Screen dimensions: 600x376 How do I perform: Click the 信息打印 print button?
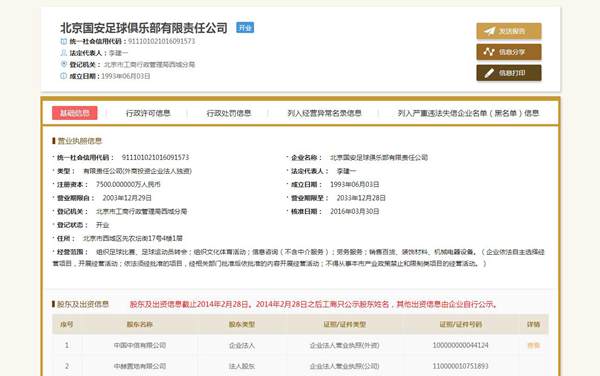[x=509, y=73]
